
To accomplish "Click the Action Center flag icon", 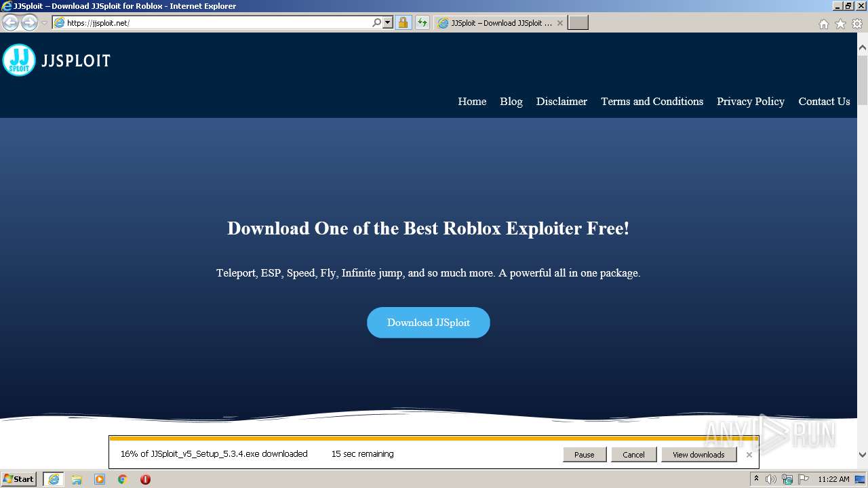I will click(804, 479).
